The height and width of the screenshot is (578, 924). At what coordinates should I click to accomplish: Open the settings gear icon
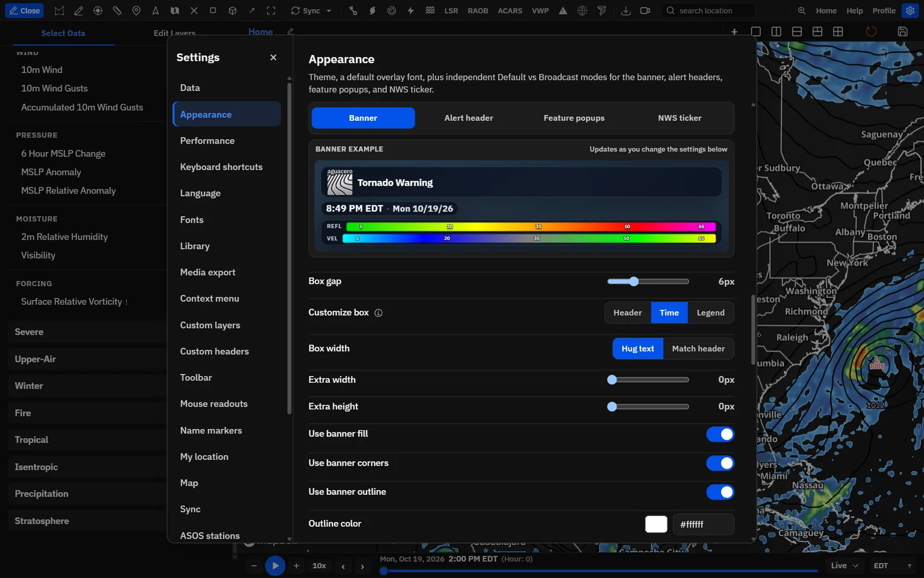(910, 10)
